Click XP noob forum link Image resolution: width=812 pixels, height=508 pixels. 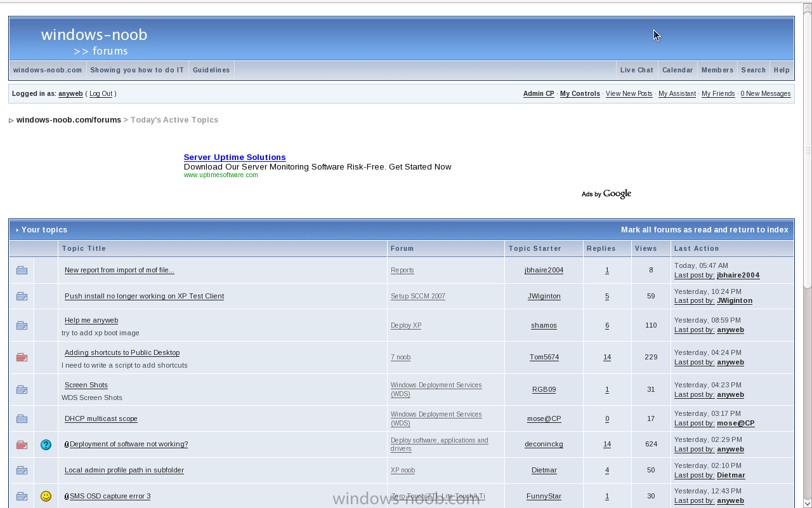[x=403, y=471]
